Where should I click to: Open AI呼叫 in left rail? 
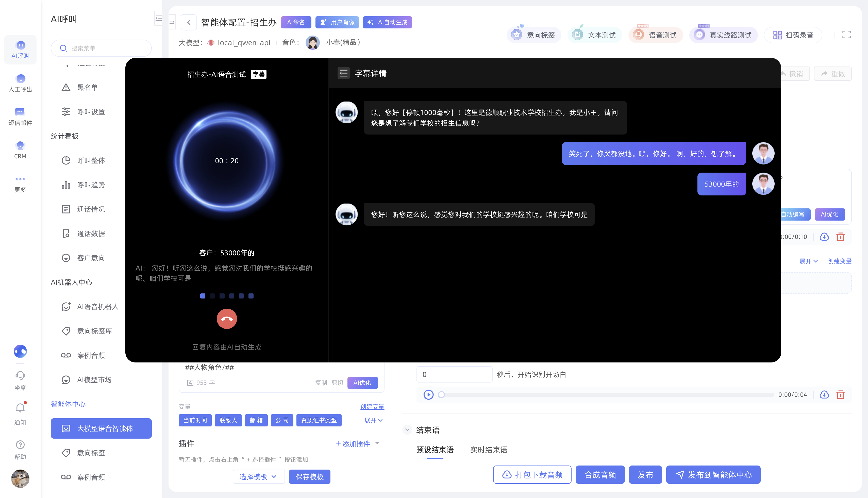(x=20, y=49)
